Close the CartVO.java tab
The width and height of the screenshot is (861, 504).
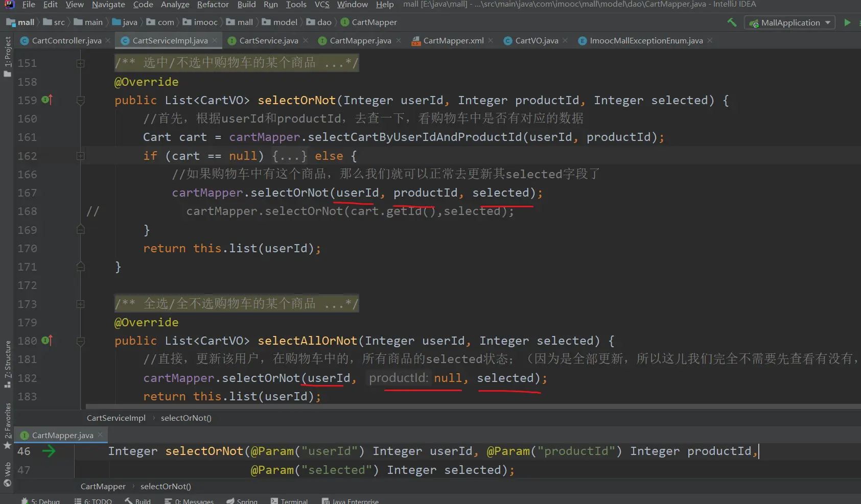click(x=565, y=41)
